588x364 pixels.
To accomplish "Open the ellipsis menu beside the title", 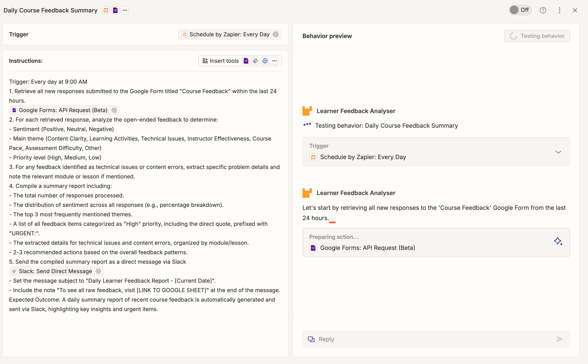I will tap(125, 10).
